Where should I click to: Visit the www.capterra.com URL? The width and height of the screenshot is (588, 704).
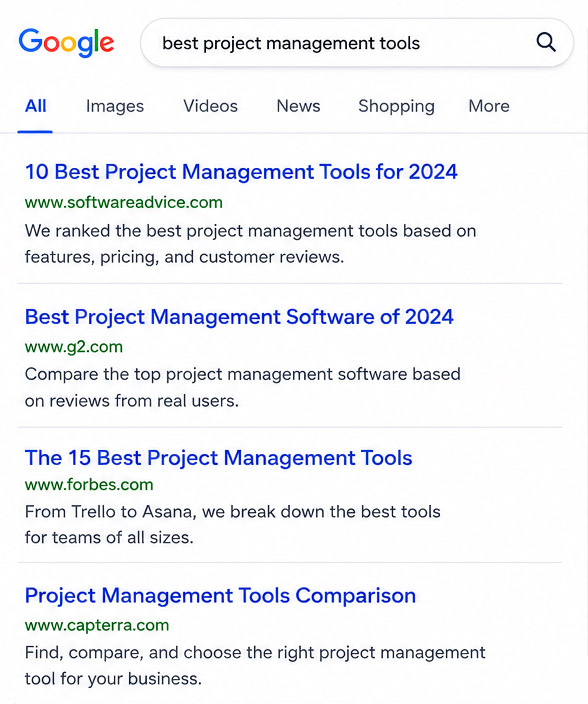click(x=97, y=625)
